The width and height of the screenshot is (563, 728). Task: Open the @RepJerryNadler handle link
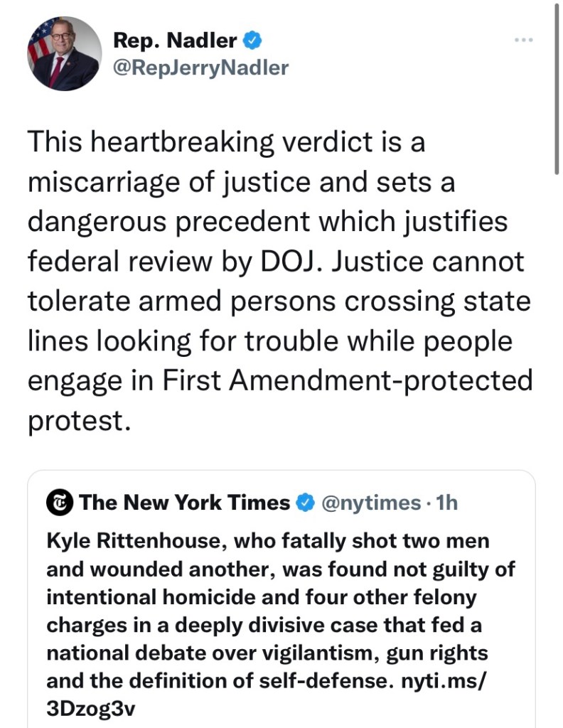[201, 68]
